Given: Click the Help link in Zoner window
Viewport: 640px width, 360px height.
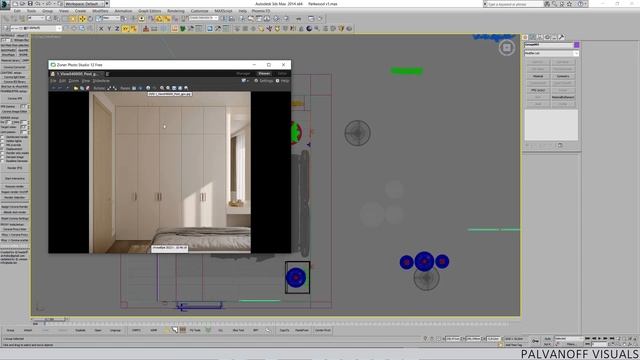Looking at the screenshot, I should tap(283, 81).
